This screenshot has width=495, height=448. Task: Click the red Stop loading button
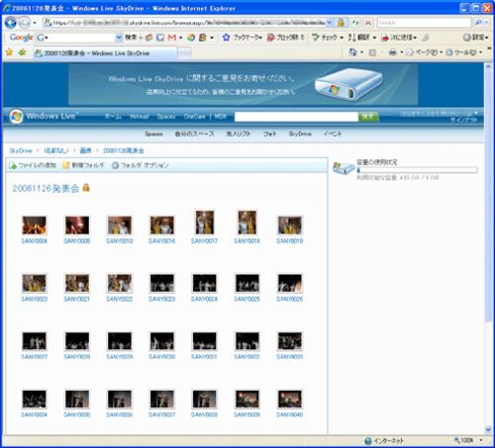pos(368,23)
